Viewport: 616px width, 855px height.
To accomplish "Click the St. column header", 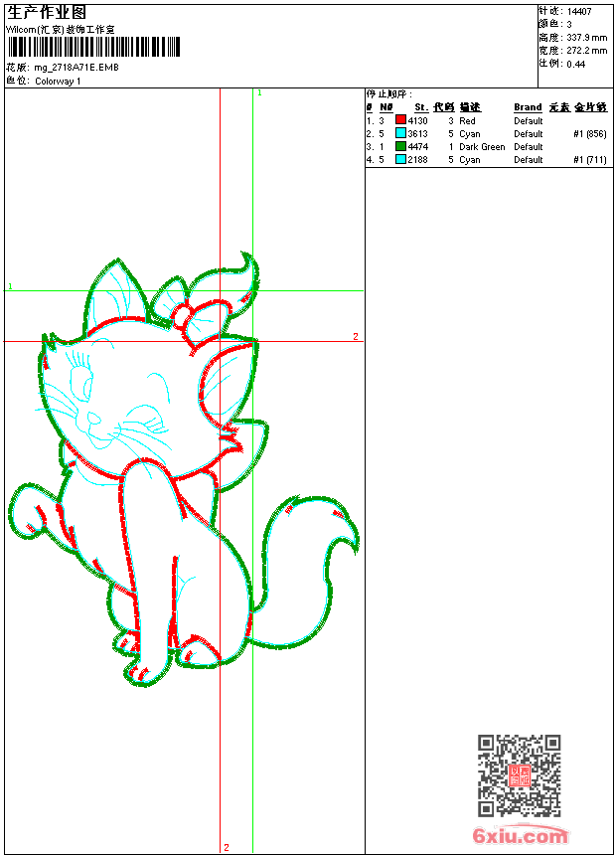I will click(x=421, y=107).
